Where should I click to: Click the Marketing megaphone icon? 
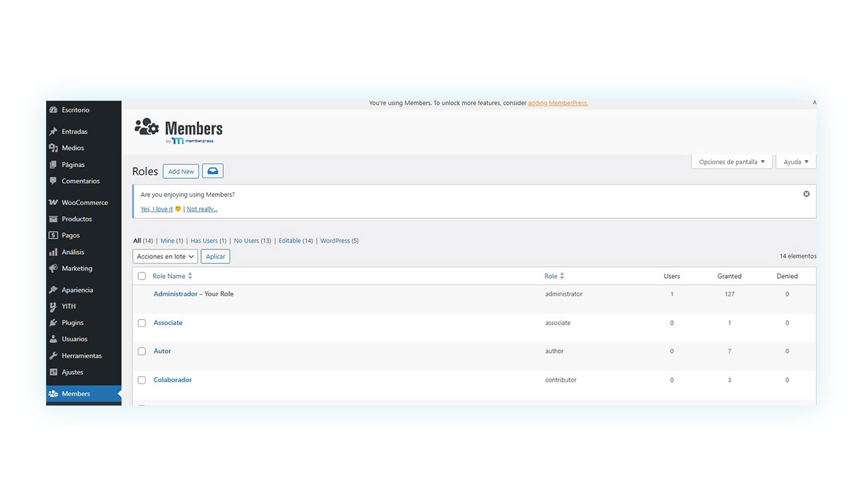click(x=53, y=269)
